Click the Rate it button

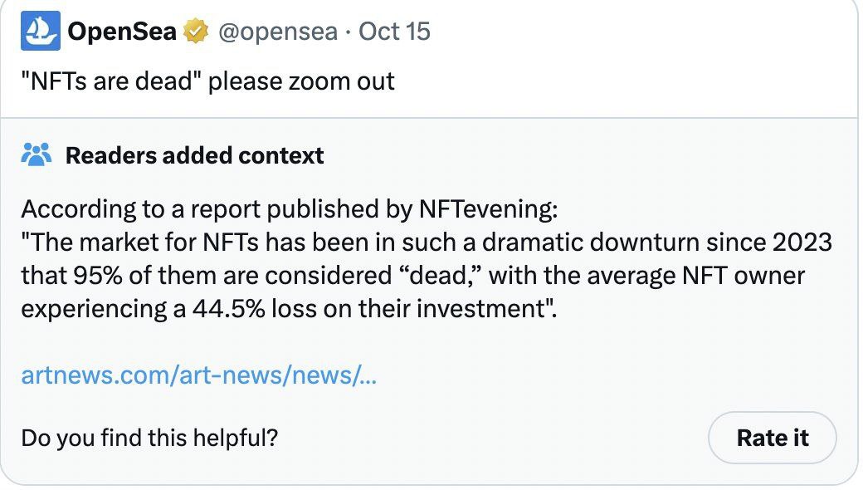(773, 438)
